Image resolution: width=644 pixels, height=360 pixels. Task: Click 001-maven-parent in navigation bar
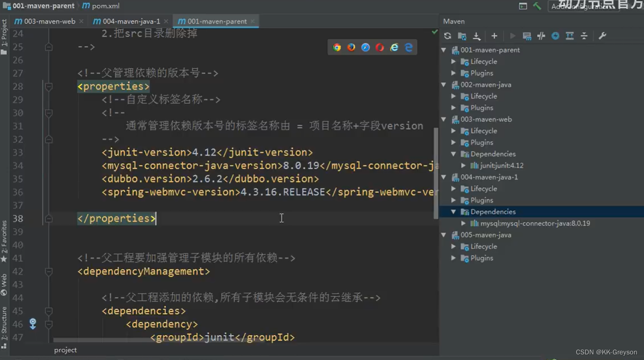[39, 6]
